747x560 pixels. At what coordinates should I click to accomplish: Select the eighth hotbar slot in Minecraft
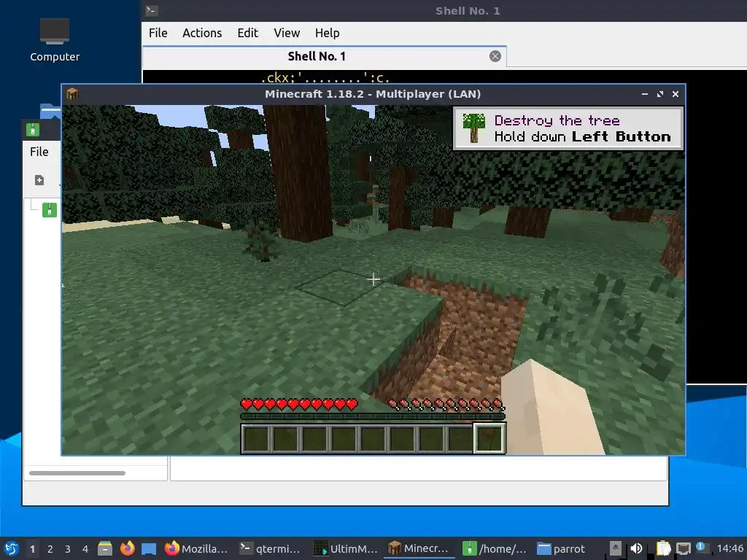coord(460,438)
